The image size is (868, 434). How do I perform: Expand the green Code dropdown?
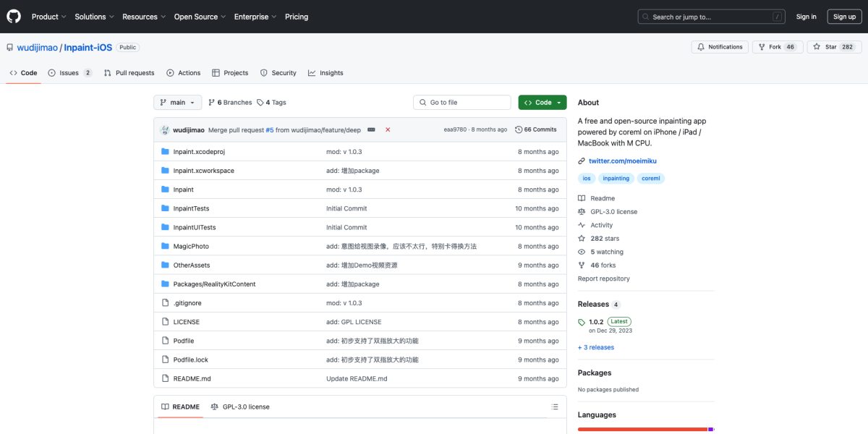542,103
